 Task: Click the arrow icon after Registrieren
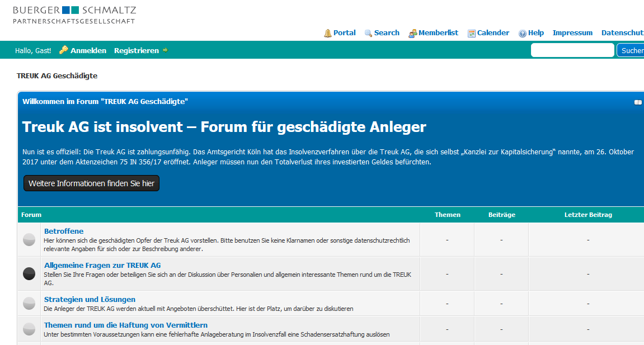pyautogui.click(x=166, y=50)
